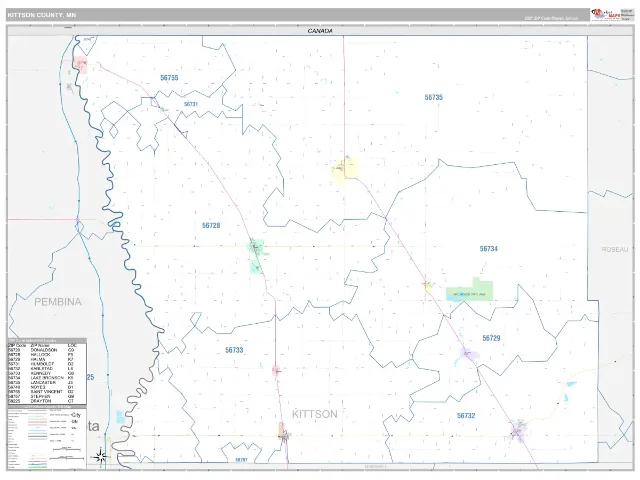The width and height of the screenshot is (640, 480).
Task: Click the blue '56728' ZIP label on the map
Action: (211, 225)
